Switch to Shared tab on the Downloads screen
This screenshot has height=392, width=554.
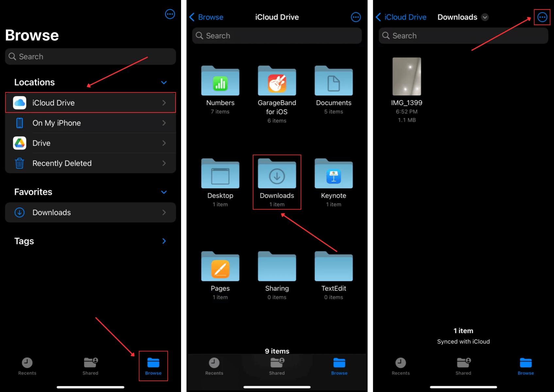(x=463, y=366)
